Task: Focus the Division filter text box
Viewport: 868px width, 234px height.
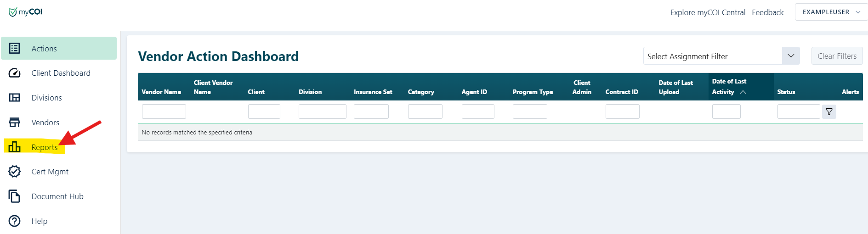Action: tap(322, 111)
